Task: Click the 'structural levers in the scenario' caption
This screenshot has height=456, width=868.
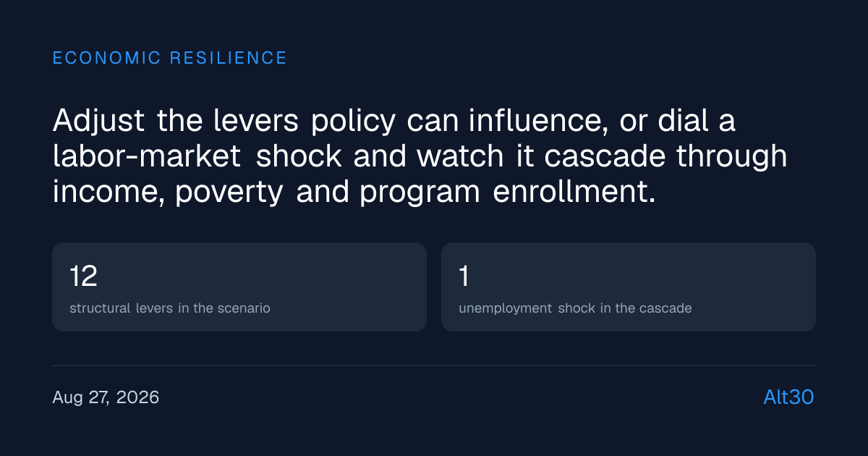Action: 170,308
